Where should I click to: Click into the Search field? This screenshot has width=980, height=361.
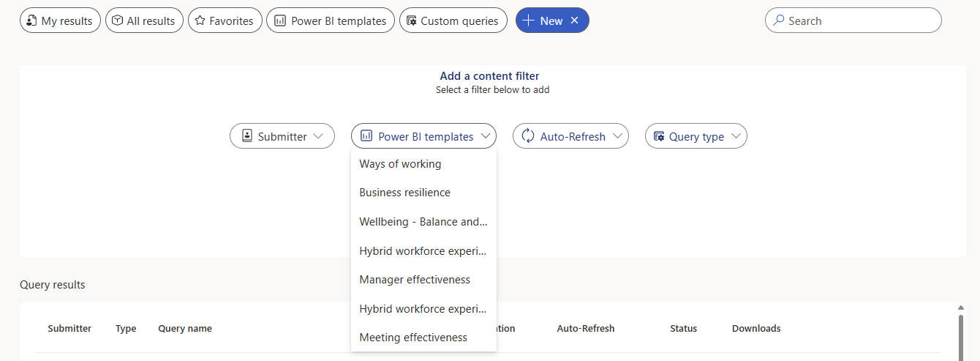coord(853,21)
